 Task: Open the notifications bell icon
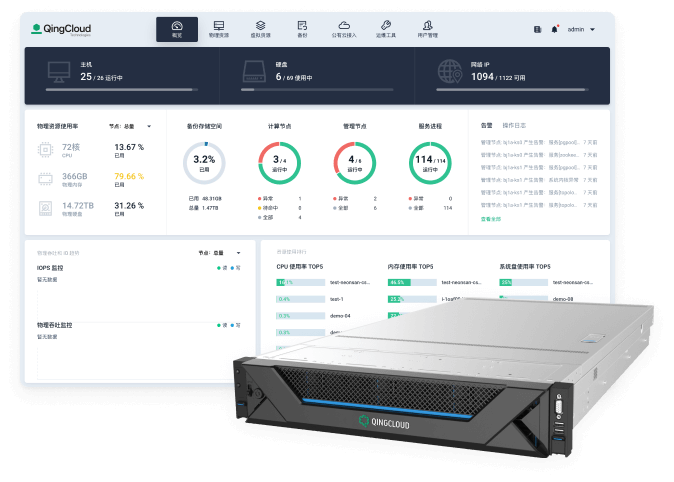(x=555, y=29)
